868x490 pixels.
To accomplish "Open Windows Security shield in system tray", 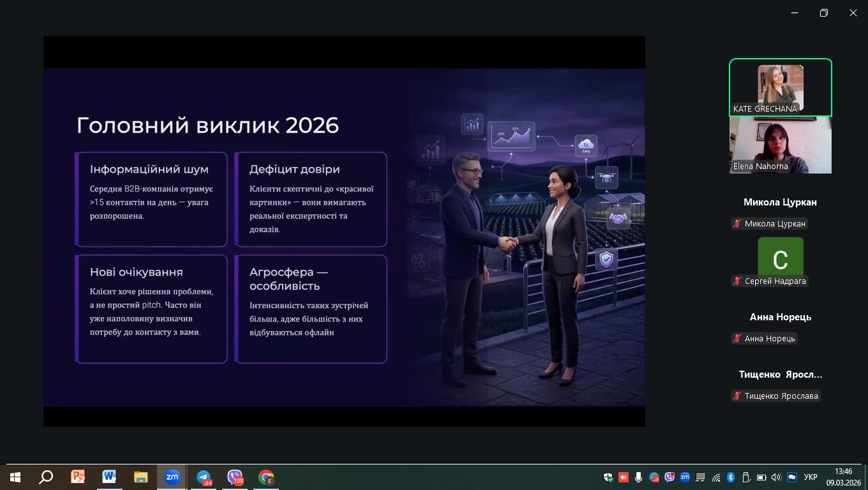I will click(x=608, y=477).
